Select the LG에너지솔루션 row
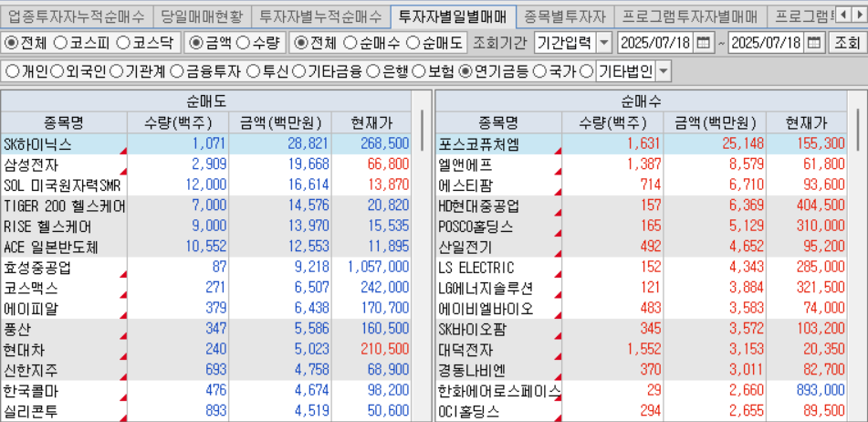This screenshot has height=422, width=868. 641,289
